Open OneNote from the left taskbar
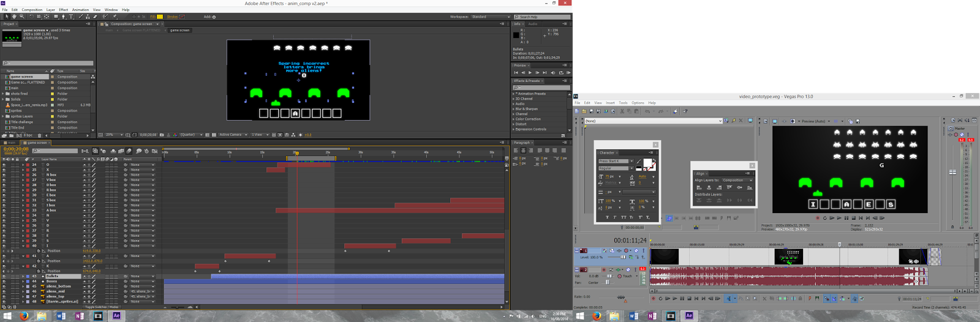 [79, 316]
